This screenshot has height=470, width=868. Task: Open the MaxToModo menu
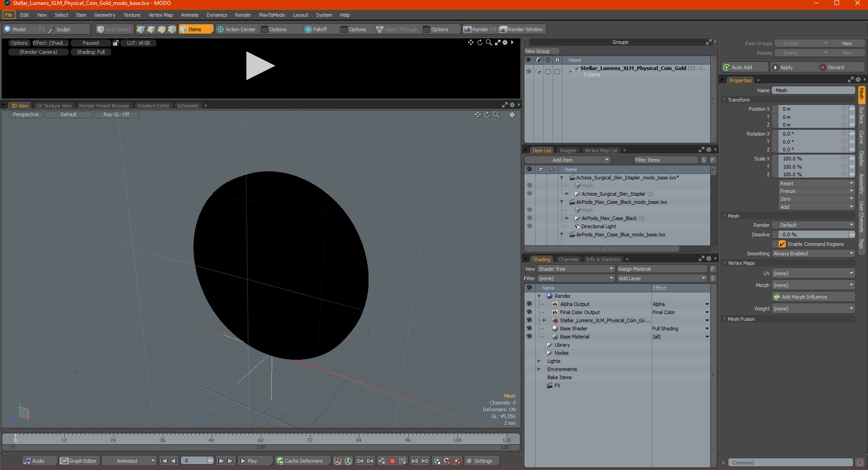point(272,15)
